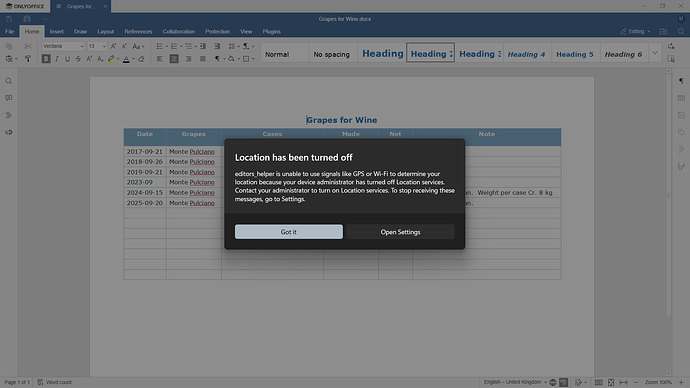Switch to the Collaboration tab
This screenshot has width=690, height=388.
[179, 32]
